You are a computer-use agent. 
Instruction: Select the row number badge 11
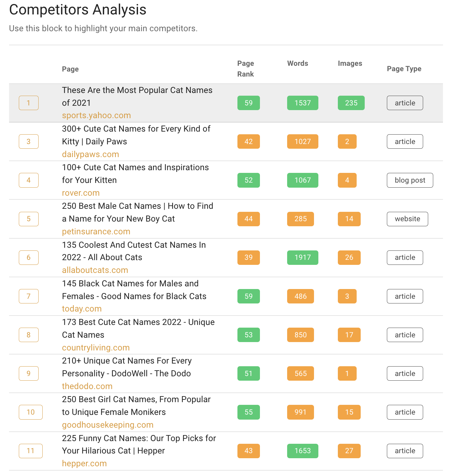pyautogui.click(x=31, y=451)
